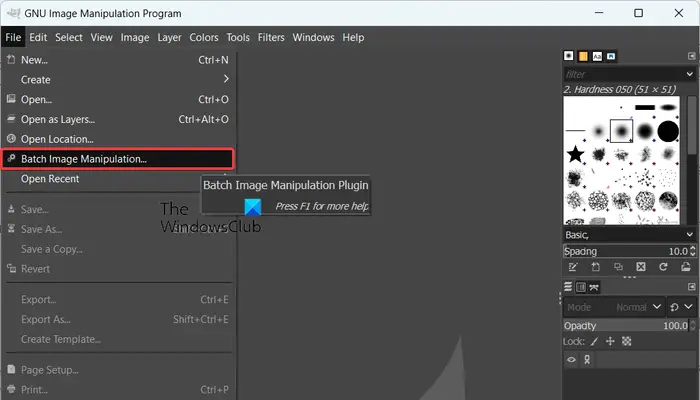Click the Refresh brushes icon
Screen dimensions: 700x400
(x=663, y=267)
